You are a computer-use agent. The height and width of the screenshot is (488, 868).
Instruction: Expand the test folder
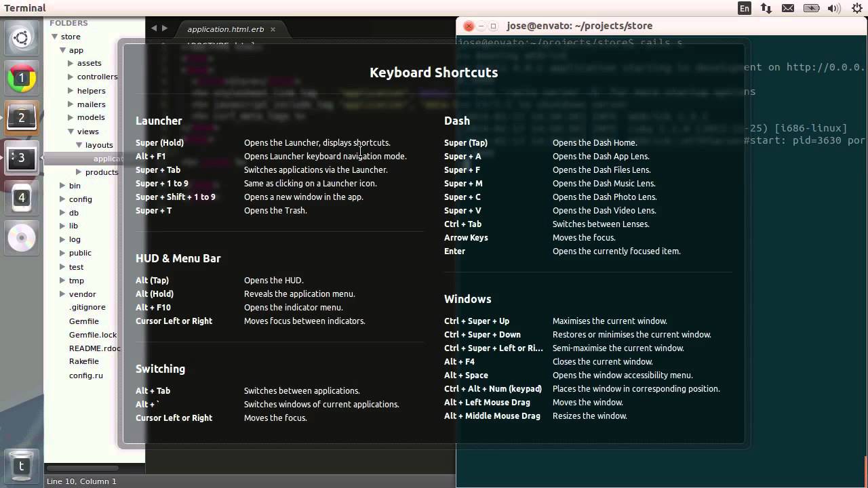click(62, 267)
